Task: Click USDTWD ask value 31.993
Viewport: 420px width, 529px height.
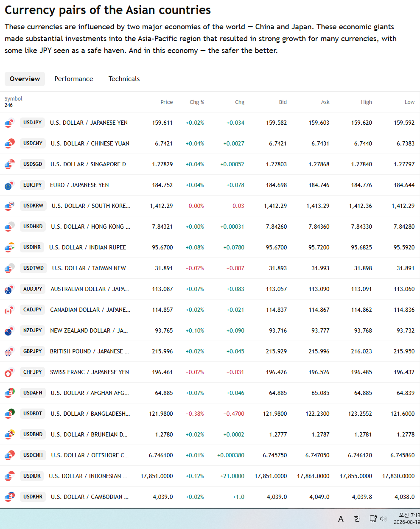Action: click(x=321, y=269)
